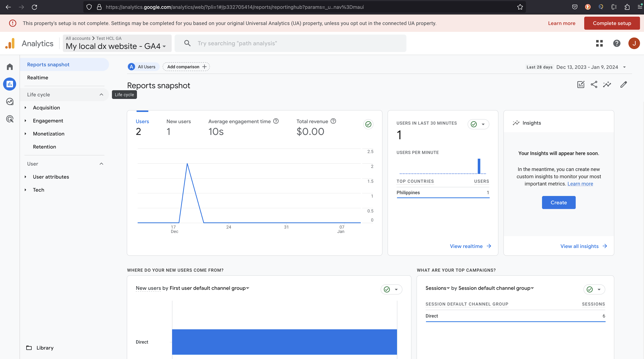Collapse the Life cycle section

pyautogui.click(x=101, y=95)
